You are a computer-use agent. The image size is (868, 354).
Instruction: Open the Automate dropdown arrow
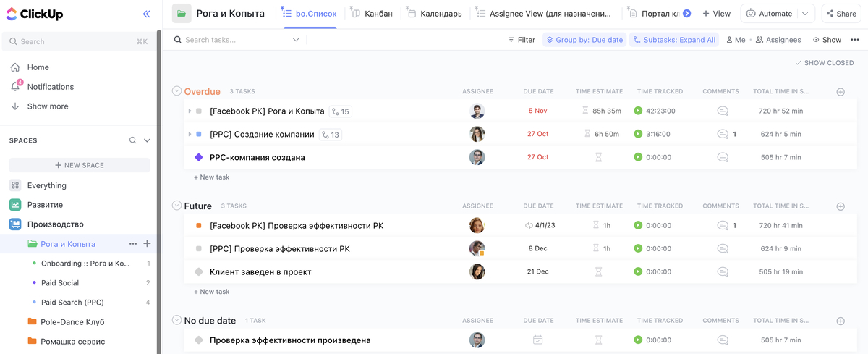pos(806,14)
